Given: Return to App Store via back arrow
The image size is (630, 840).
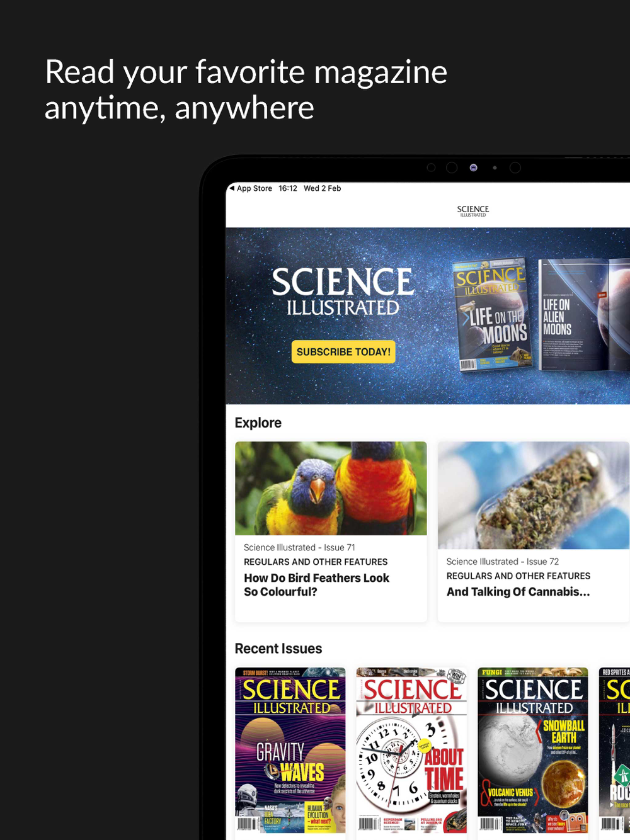Looking at the screenshot, I should 251,188.
